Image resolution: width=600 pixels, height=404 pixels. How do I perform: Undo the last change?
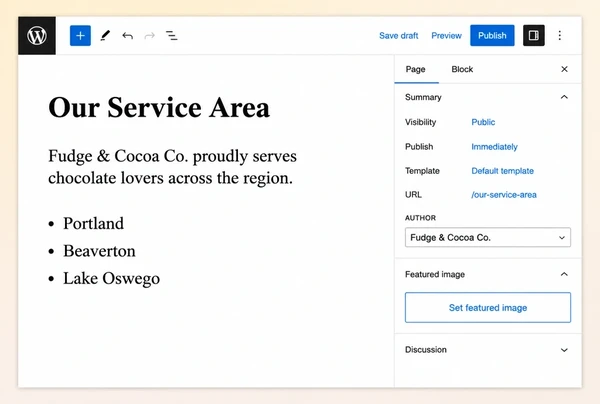127,36
